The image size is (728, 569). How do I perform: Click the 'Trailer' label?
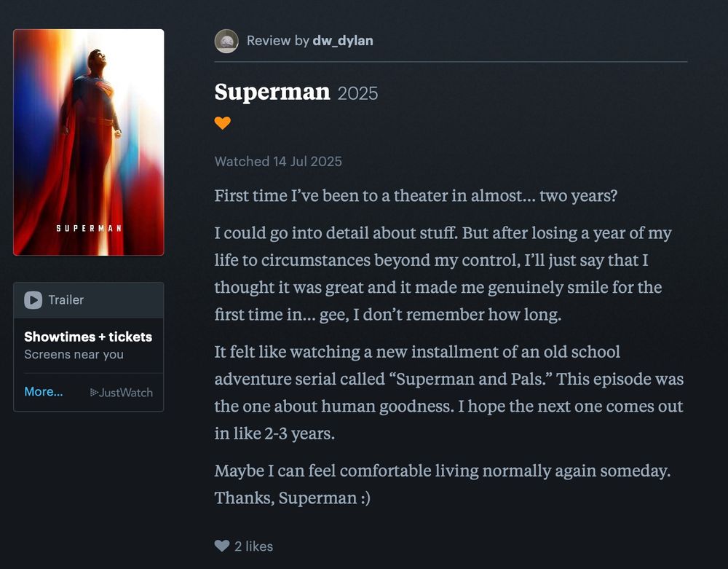point(66,299)
